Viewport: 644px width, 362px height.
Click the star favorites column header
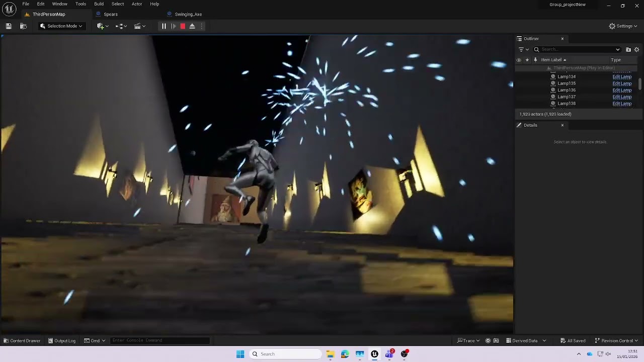(527, 60)
